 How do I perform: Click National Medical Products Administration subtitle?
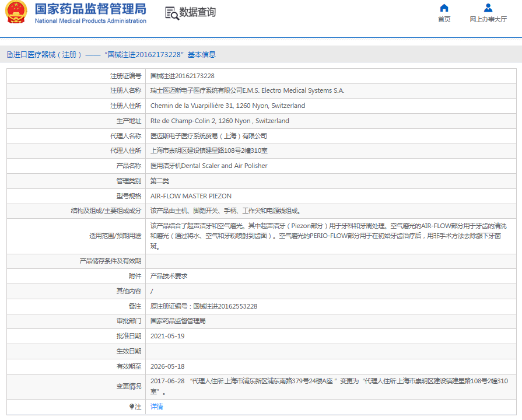click(x=90, y=21)
